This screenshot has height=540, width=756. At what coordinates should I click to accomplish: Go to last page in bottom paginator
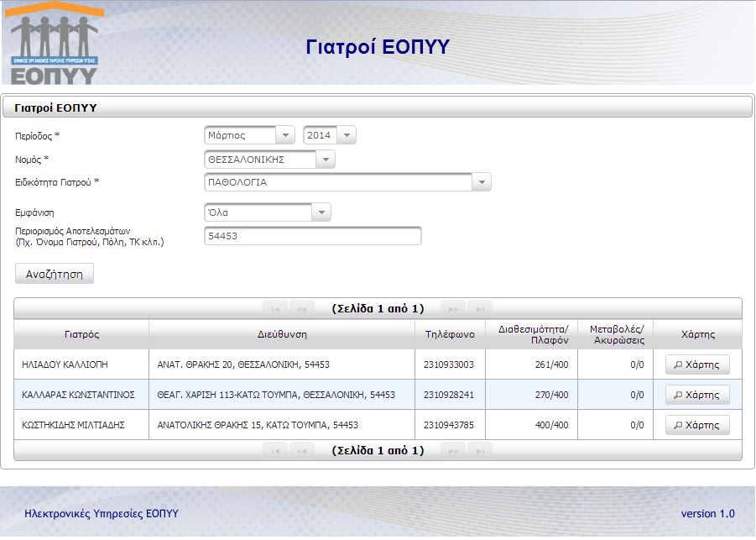479,451
